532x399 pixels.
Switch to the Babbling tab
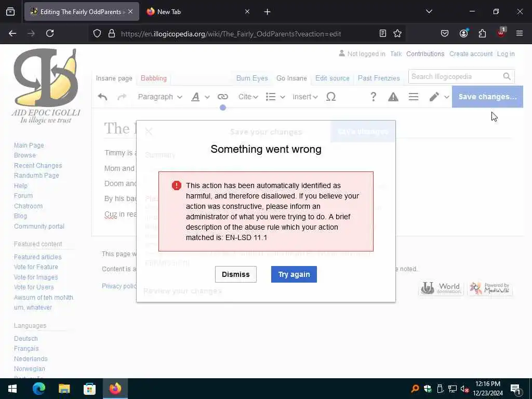154,78
